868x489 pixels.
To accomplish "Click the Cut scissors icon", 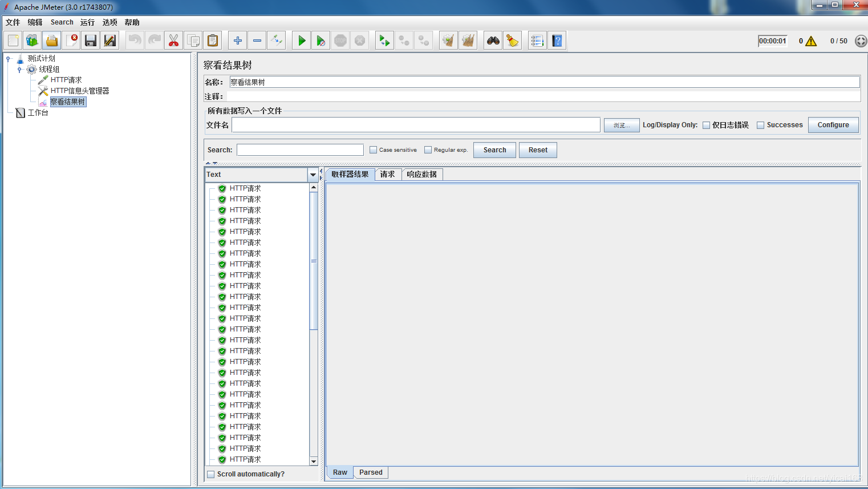I will [x=174, y=41].
